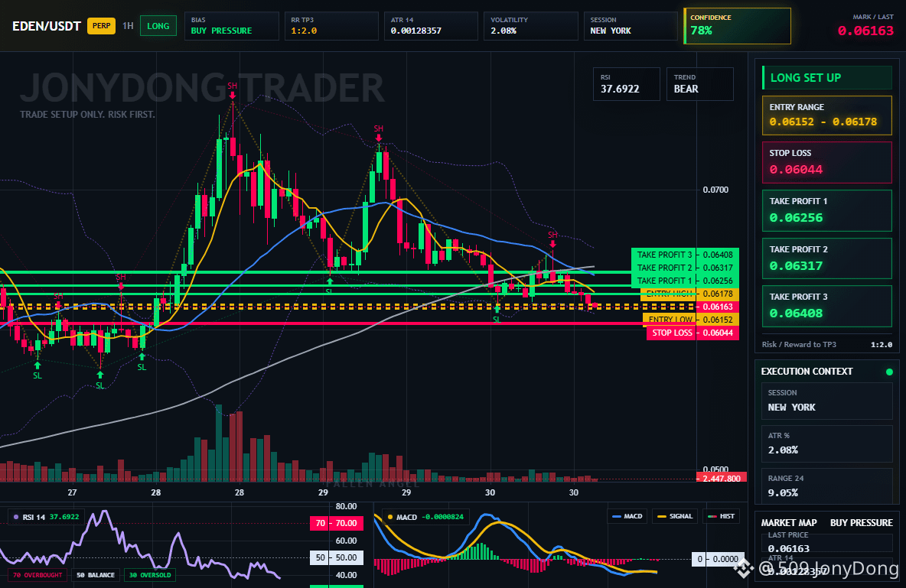Click the EXECUTION CONTEXT heading
906x588 pixels.
tap(807, 372)
